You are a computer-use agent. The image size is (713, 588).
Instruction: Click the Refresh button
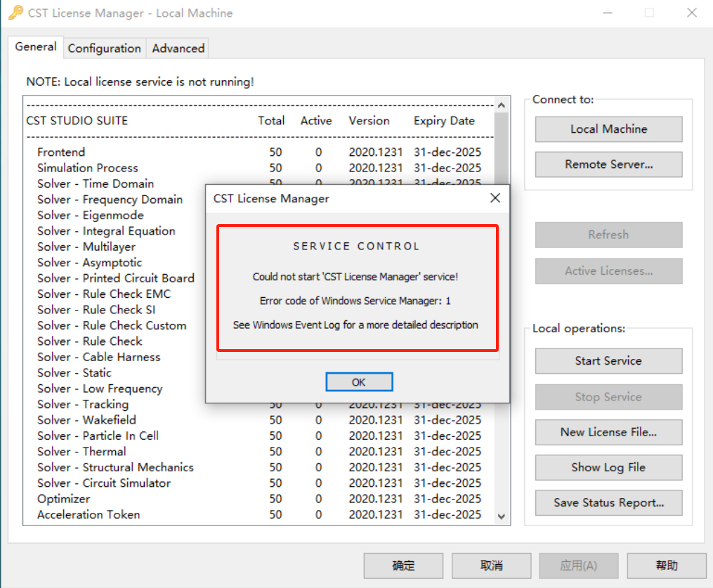[608, 235]
